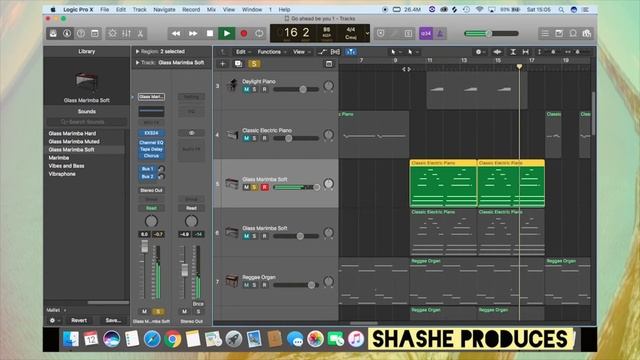Open the Record menu
640x360 pixels.
pos(191,9)
